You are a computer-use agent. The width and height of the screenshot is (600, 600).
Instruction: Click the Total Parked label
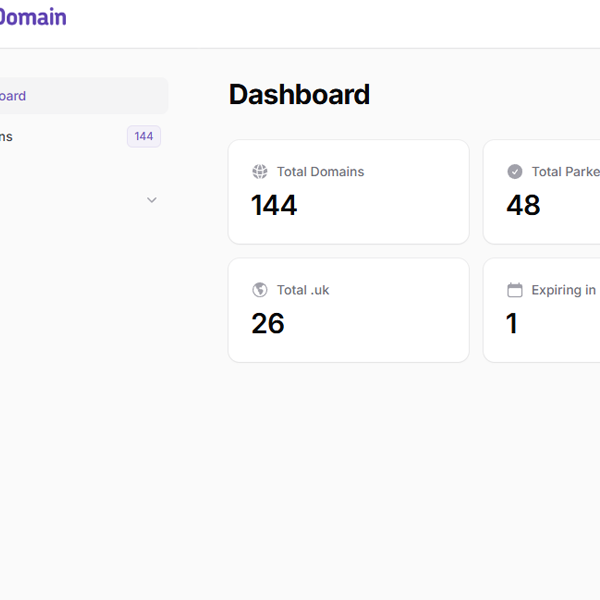566,171
